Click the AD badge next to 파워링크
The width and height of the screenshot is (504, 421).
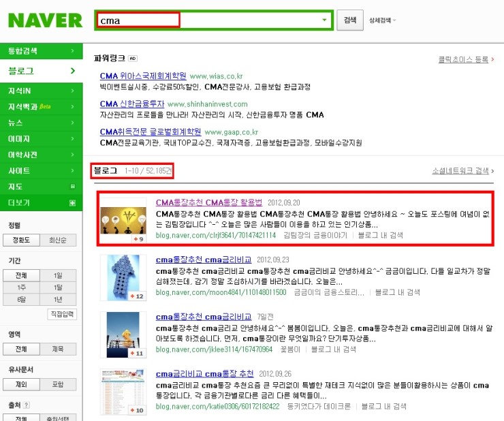[x=132, y=58]
